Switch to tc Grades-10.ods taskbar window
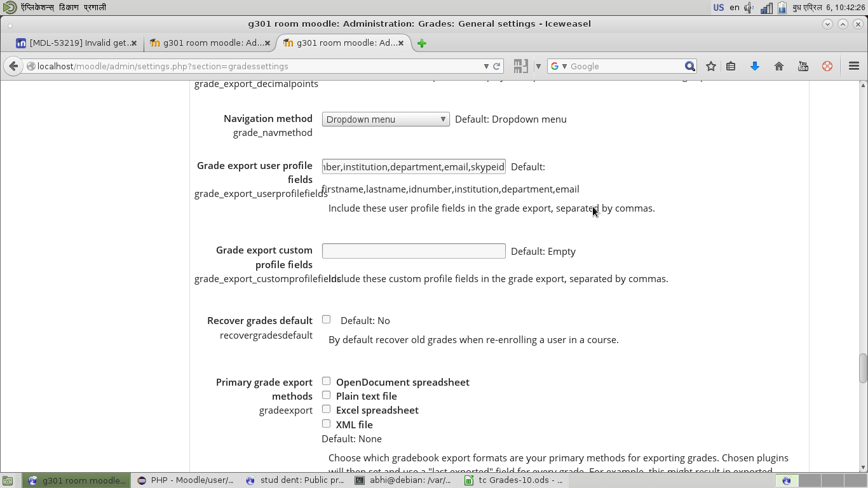 [x=513, y=480]
